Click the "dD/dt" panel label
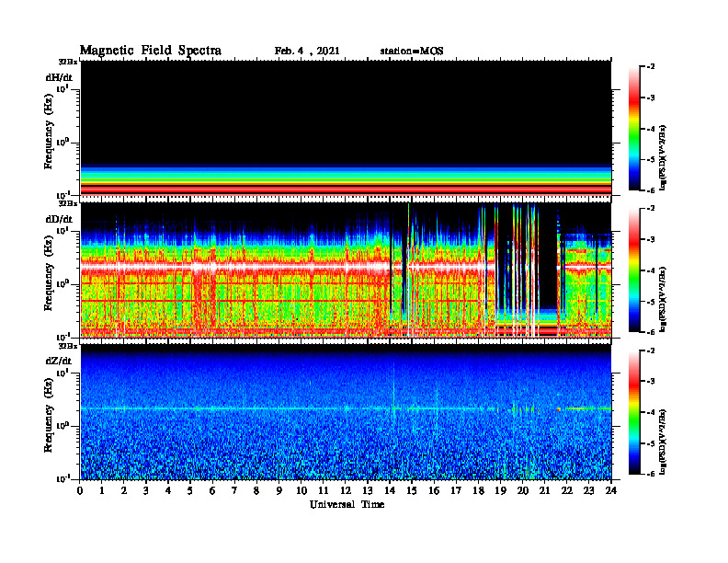This screenshot has width=728, height=563. (x=59, y=218)
